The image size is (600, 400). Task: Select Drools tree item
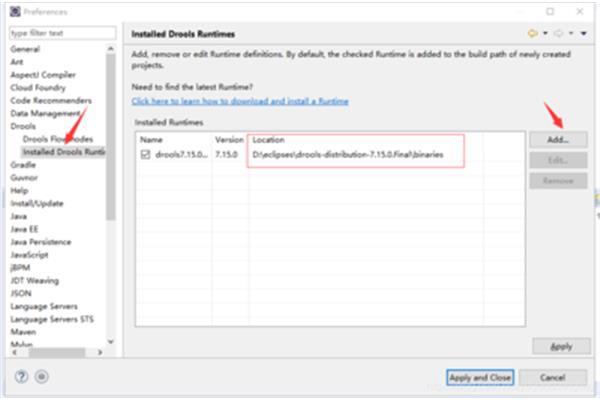point(23,126)
